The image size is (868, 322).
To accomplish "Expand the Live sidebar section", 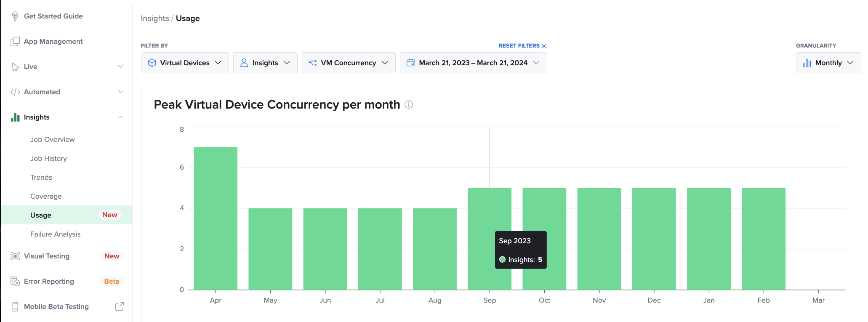I will coord(120,67).
